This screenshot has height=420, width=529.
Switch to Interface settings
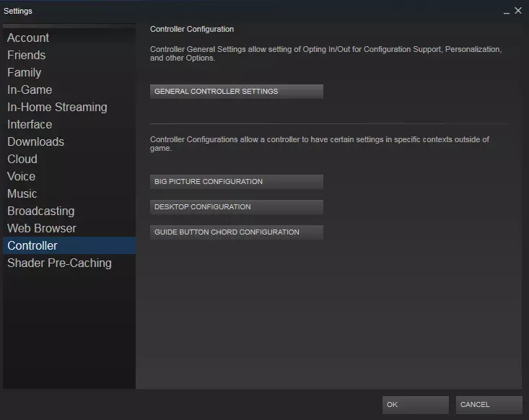[69, 124]
